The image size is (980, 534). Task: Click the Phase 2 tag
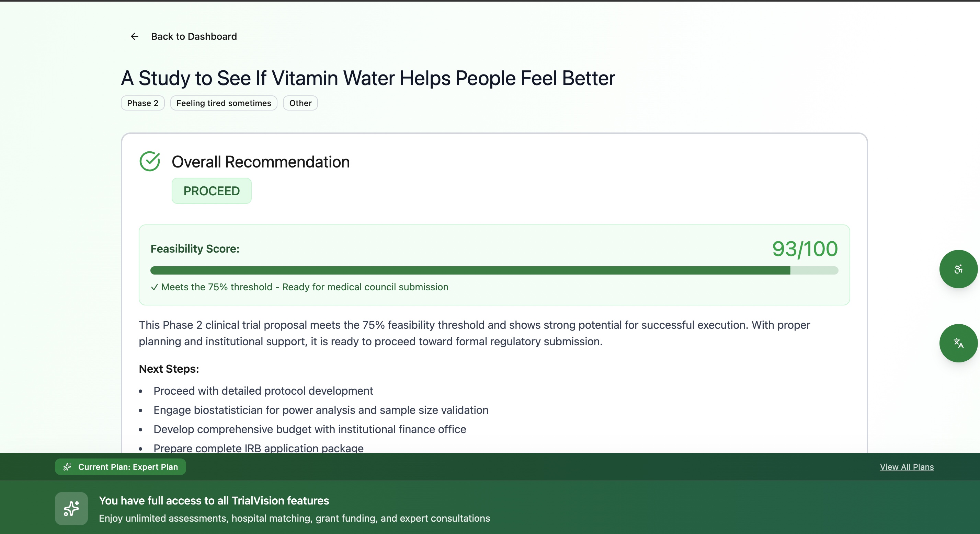tap(143, 103)
